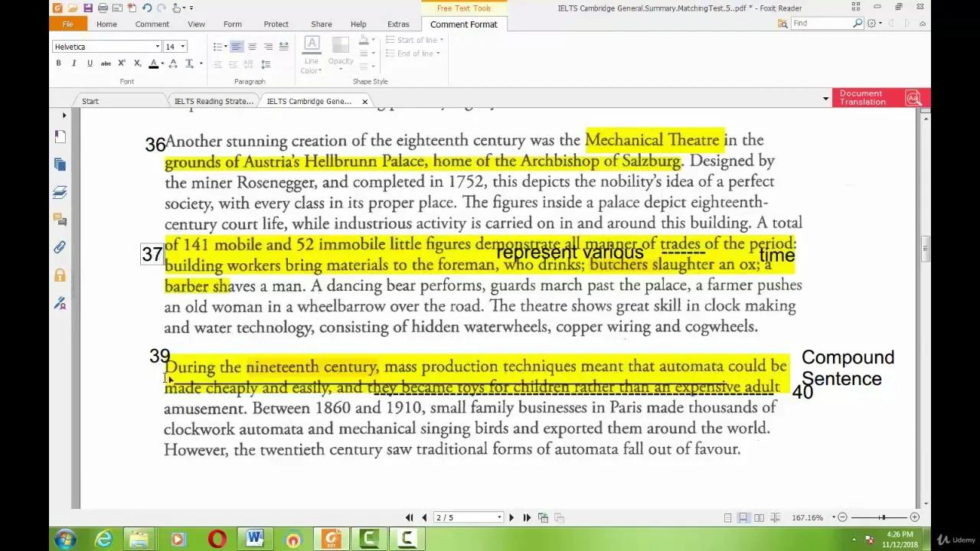Open the Digital Signatures panel icon
Viewport: 980px width, 551px height.
tap(60, 303)
